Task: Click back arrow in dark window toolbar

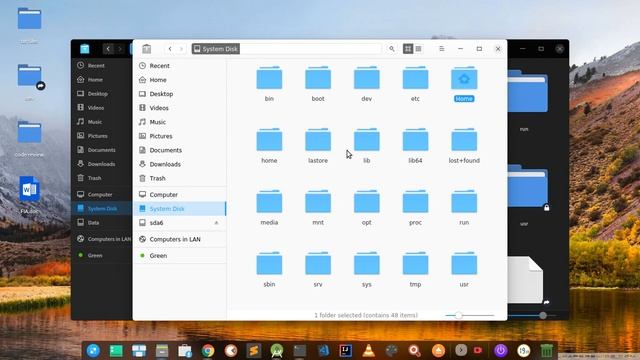Action: click(108, 49)
